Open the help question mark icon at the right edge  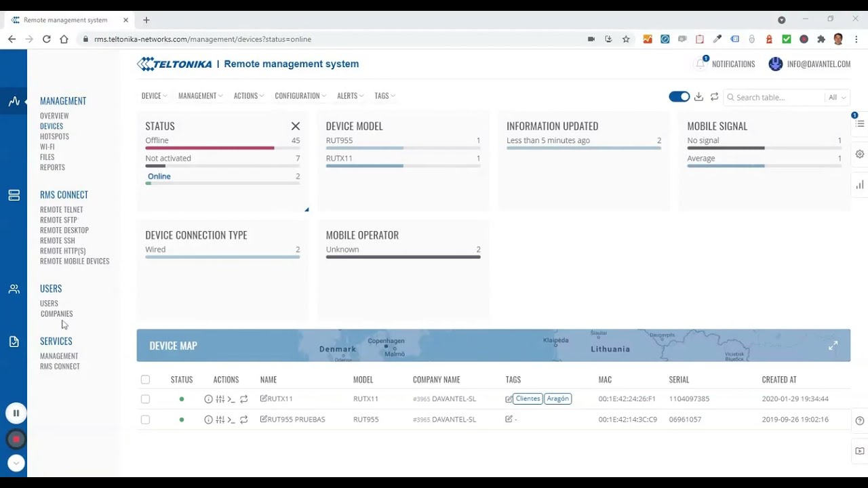pyautogui.click(x=859, y=421)
